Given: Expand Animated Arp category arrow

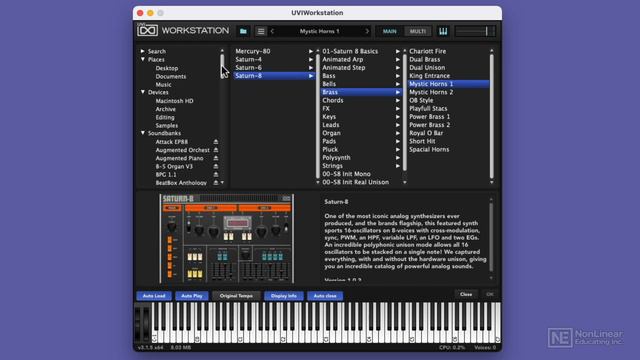Looking at the screenshot, I should [x=398, y=60].
